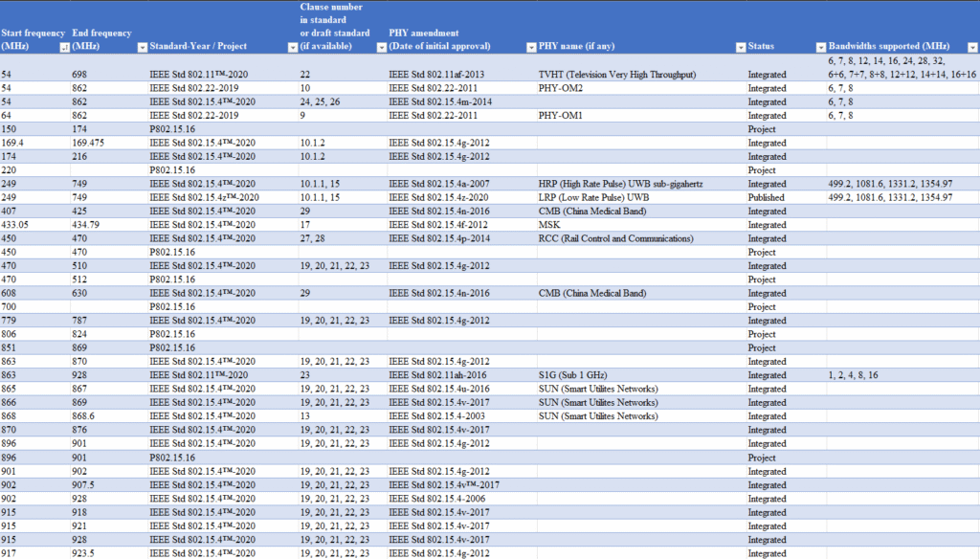Expand the Bandwidths supported filter dropdown
Screen dimensions: 980x559
tap(971, 47)
